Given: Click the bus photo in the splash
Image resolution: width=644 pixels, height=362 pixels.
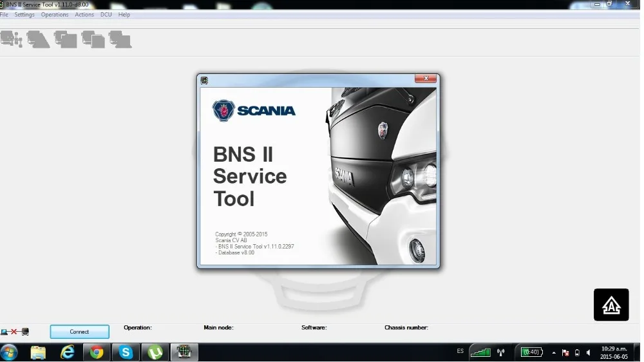Looking at the screenshot, I should point(381,176).
